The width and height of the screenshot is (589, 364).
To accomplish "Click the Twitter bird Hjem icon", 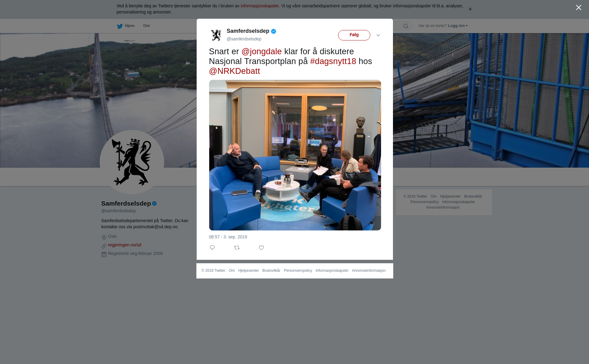I will click(x=120, y=26).
